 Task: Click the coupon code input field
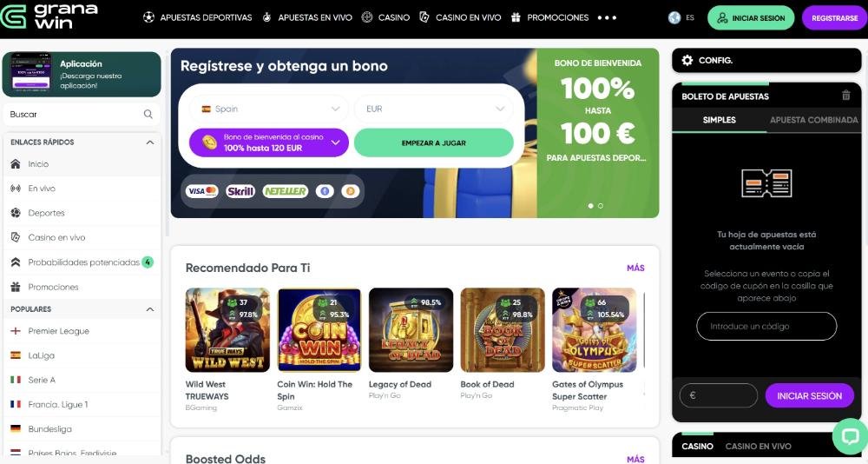pyautogui.click(x=766, y=327)
